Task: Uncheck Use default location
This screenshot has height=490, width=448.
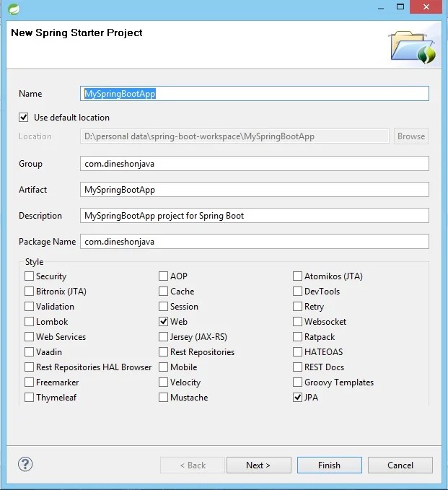Action: tap(23, 118)
